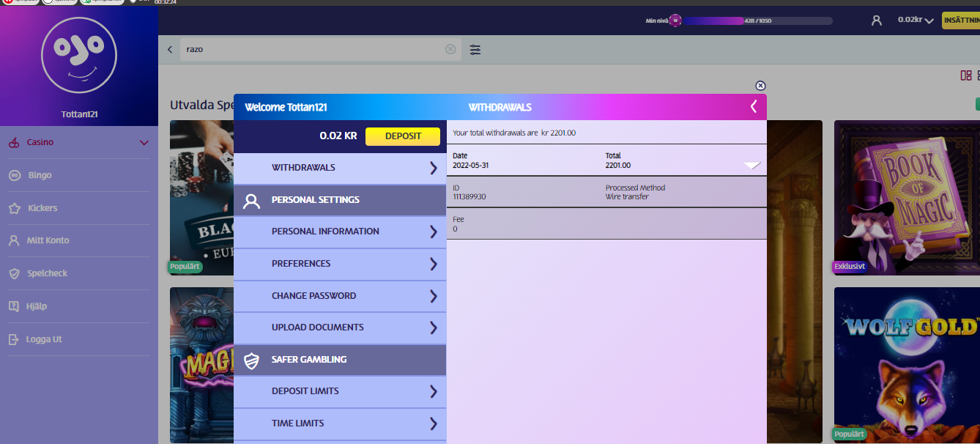Select the TIME LIMITS label

[297, 423]
